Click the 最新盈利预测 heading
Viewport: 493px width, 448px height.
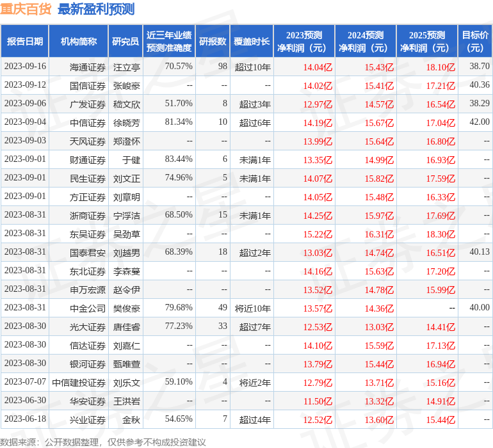(x=96, y=9)
